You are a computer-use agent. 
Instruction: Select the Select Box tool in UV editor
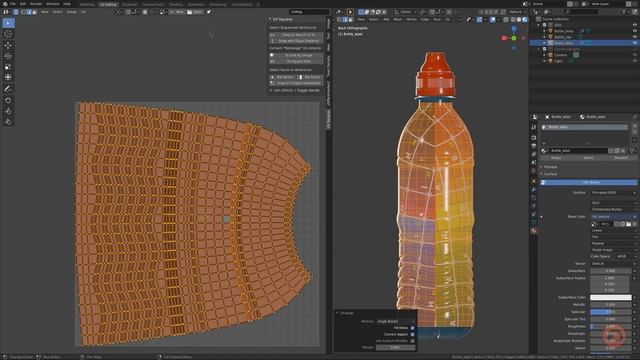click(x=8, y=23)
